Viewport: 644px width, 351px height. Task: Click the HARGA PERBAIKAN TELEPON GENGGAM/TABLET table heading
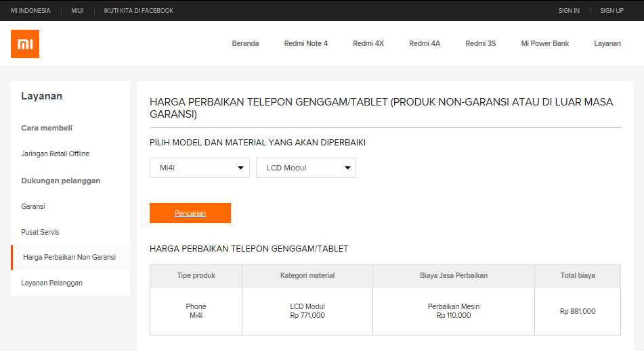249,249
